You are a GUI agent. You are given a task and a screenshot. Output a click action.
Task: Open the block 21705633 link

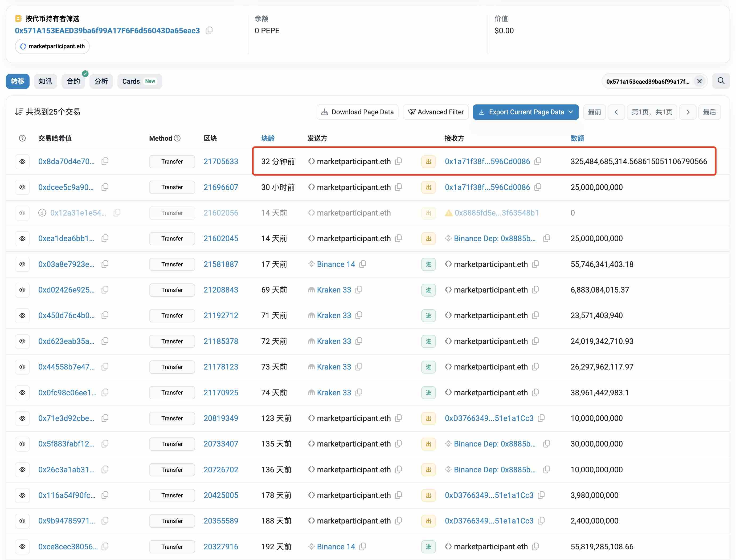click(220, 161)
